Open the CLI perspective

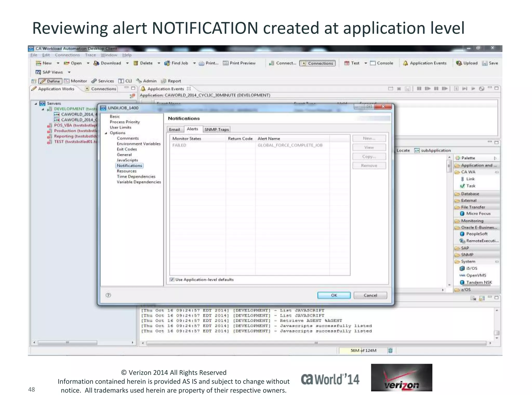[125, 81]
